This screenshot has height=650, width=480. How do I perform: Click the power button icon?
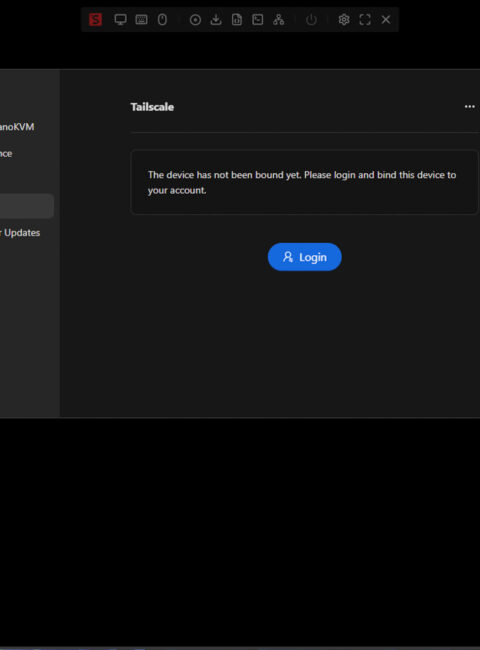click(x=311, y=19)
